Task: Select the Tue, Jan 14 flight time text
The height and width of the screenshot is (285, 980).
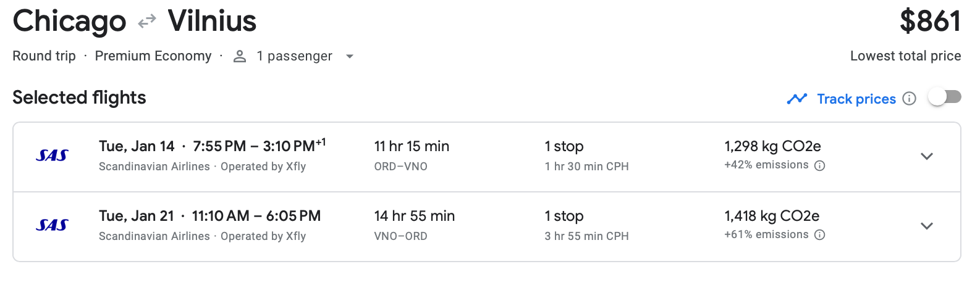Action: click(x=211, y=146)
